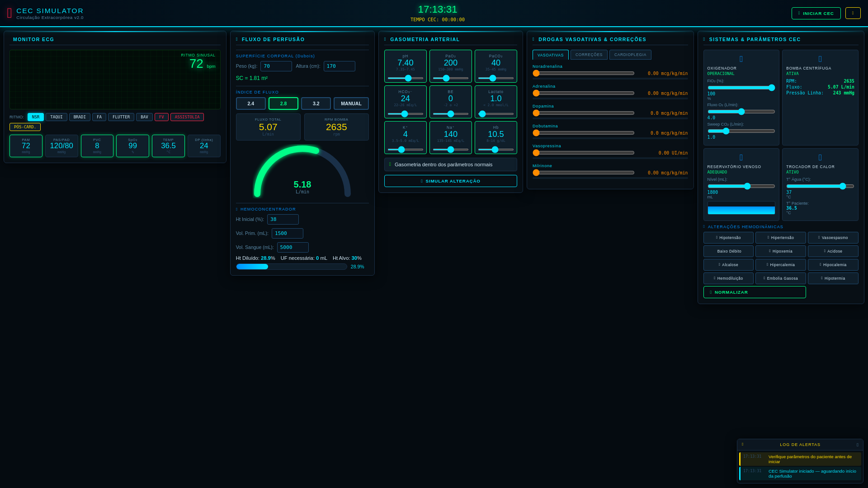
Task: Click the INICIAR CEC button
Action: 816,13
